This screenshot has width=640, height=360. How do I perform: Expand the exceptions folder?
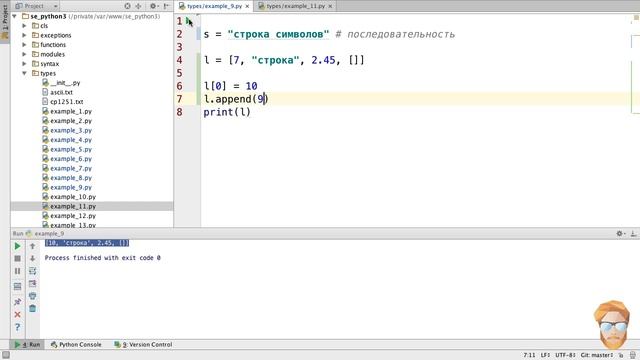24,35
